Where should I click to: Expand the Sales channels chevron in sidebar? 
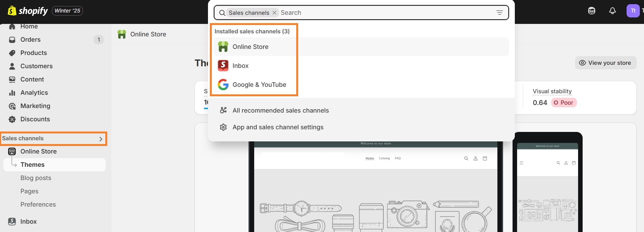point(101,139)
